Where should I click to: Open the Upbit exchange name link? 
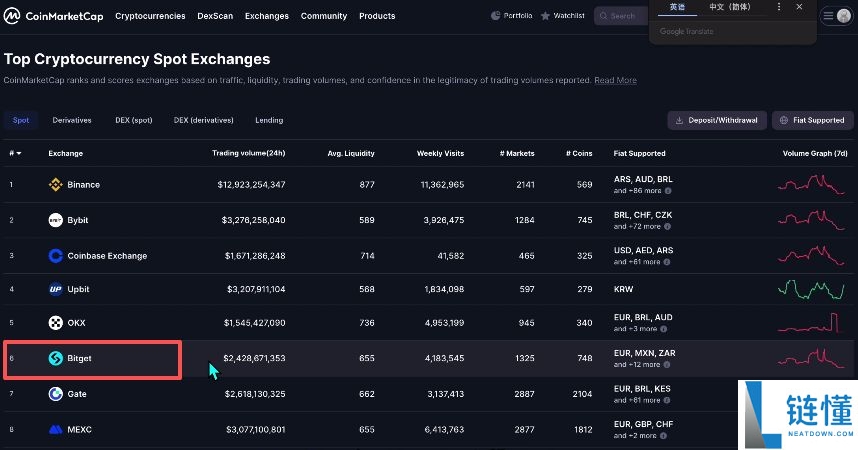pos(78,289)
